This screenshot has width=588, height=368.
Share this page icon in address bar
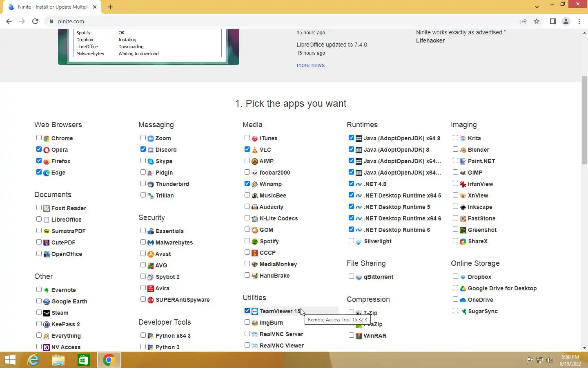point(523,21)
